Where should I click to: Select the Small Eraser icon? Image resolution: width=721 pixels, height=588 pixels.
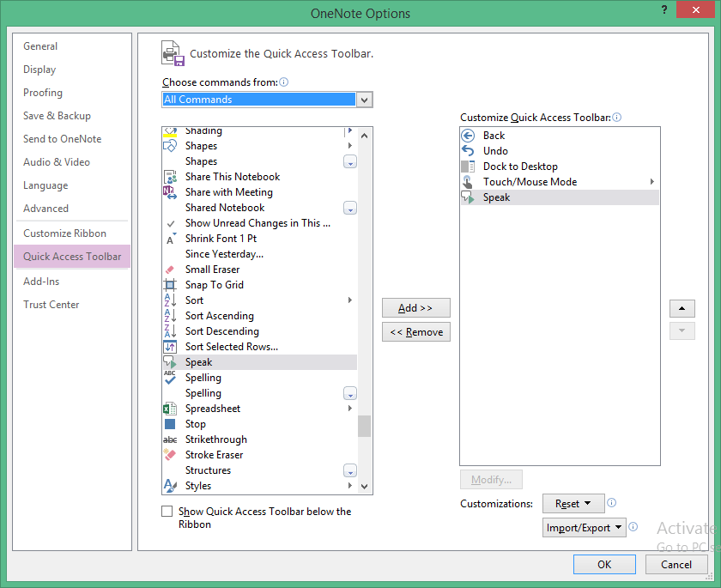point(170,270)
